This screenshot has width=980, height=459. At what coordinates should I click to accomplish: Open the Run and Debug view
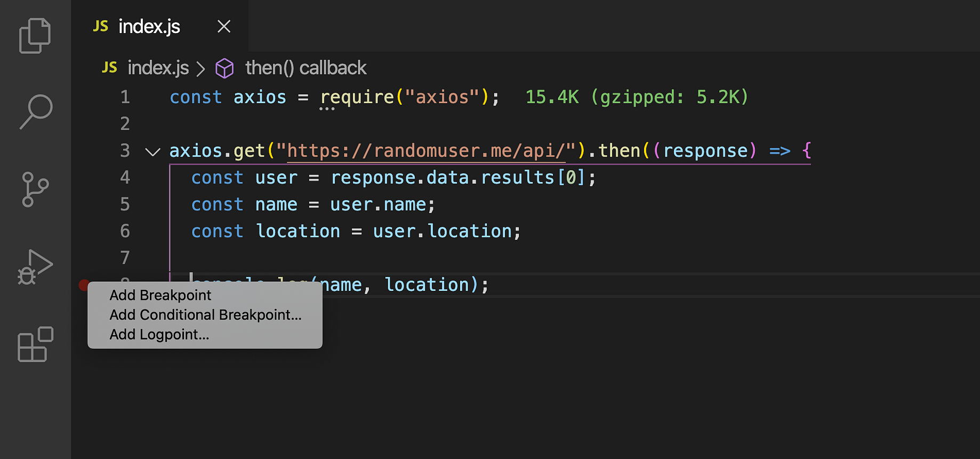(x=35, y=267)
